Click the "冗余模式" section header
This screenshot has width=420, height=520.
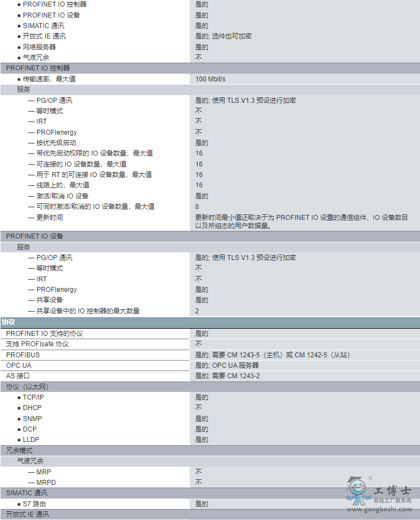[19, 451]
